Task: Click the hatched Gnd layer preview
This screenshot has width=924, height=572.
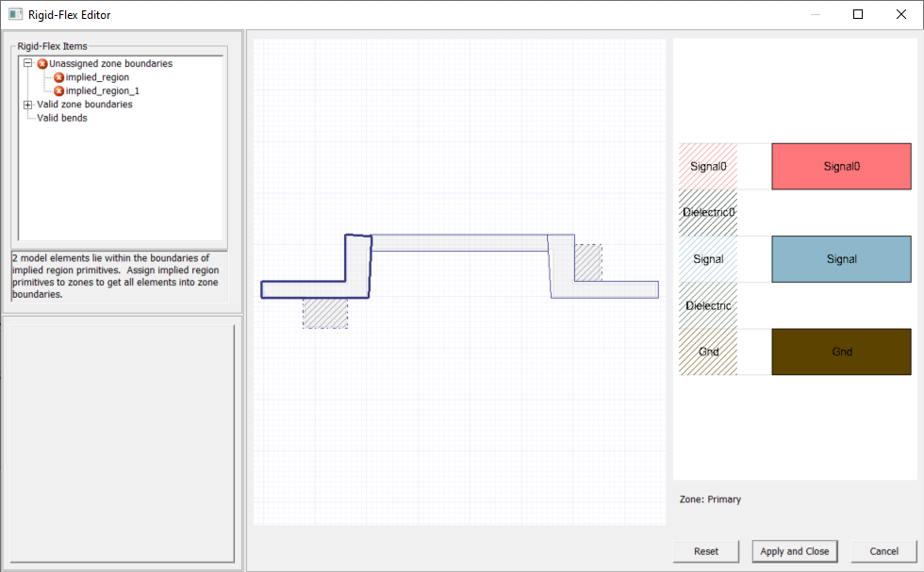Action: pyautogui.click(x=707, y=351)
